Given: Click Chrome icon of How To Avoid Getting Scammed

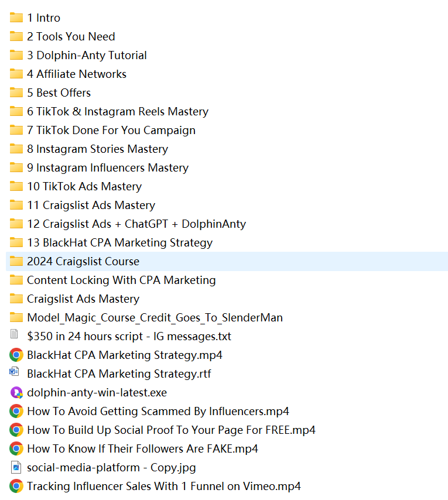Looking at the screenshot, I should pos(16,411).
